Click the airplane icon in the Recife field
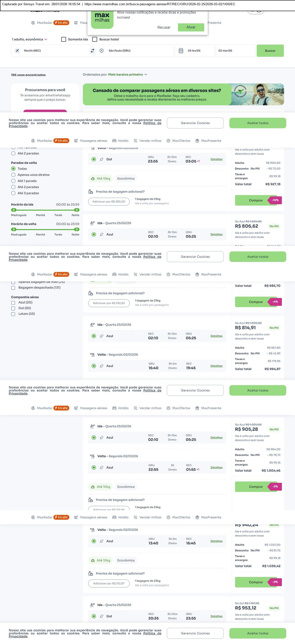 (x=17, y=51)
